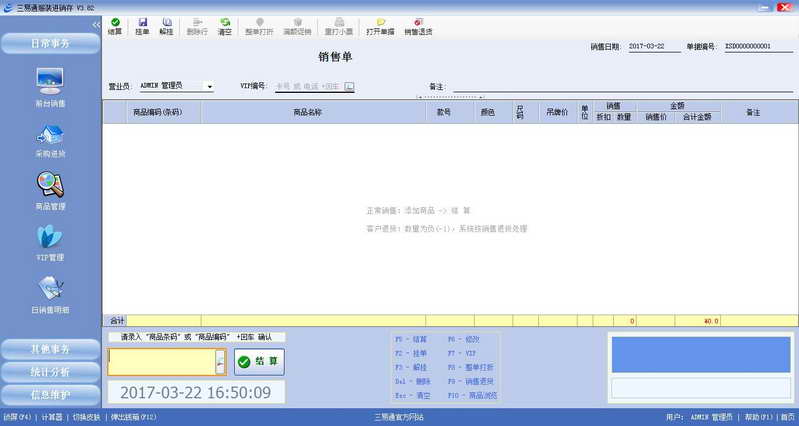Open 前台销售 in the sidebar
Screen dimensions: 799x426
click(x=50, y=87)
